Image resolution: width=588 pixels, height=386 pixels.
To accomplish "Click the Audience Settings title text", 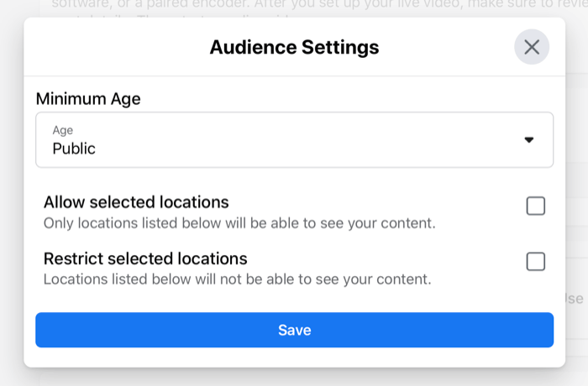I will tap(294, 47).
